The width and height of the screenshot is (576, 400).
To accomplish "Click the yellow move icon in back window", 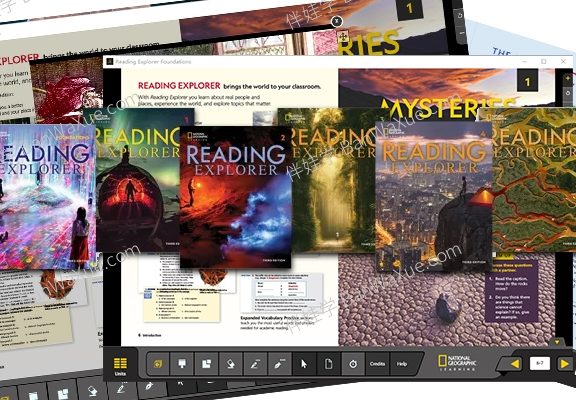I will pos(342,36).
